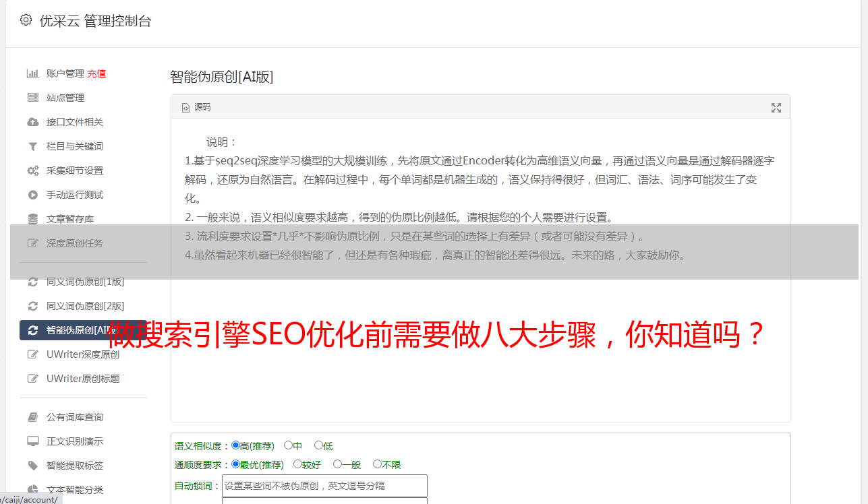Open 手动运行测试 page
This screenshot has height=504, width=868.
click(x=75, y=195)
